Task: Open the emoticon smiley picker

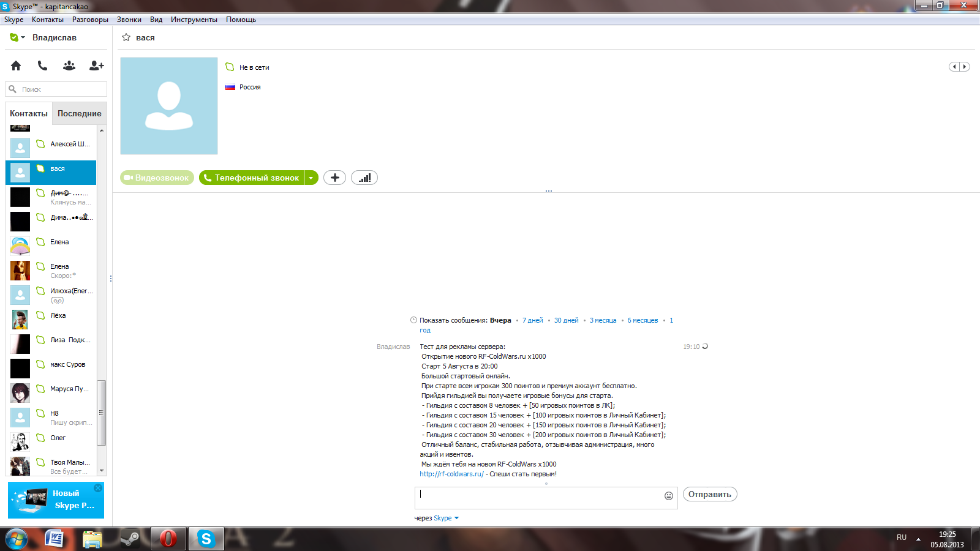Action: click(669, 496)
